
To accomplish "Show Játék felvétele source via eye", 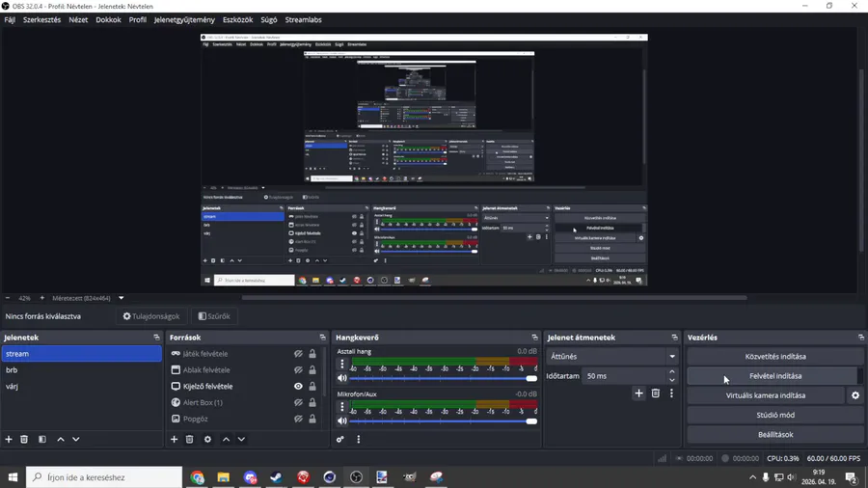I will tap(298, 354).
